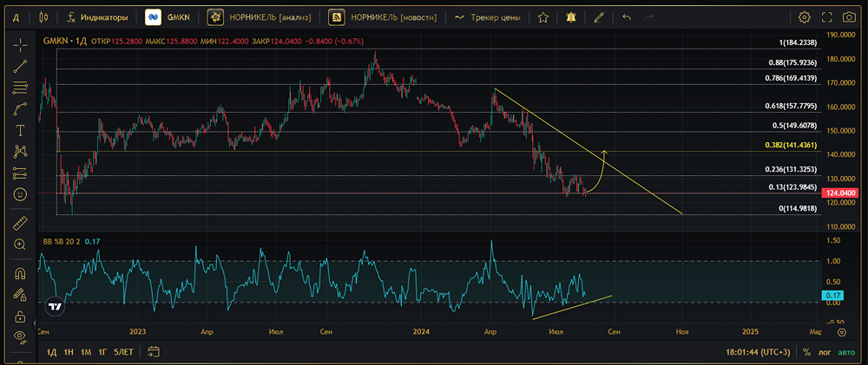Viewport: 868px width, 365px height.
Task: Click the red 124.0400 price label
Action: pos(838,193)
